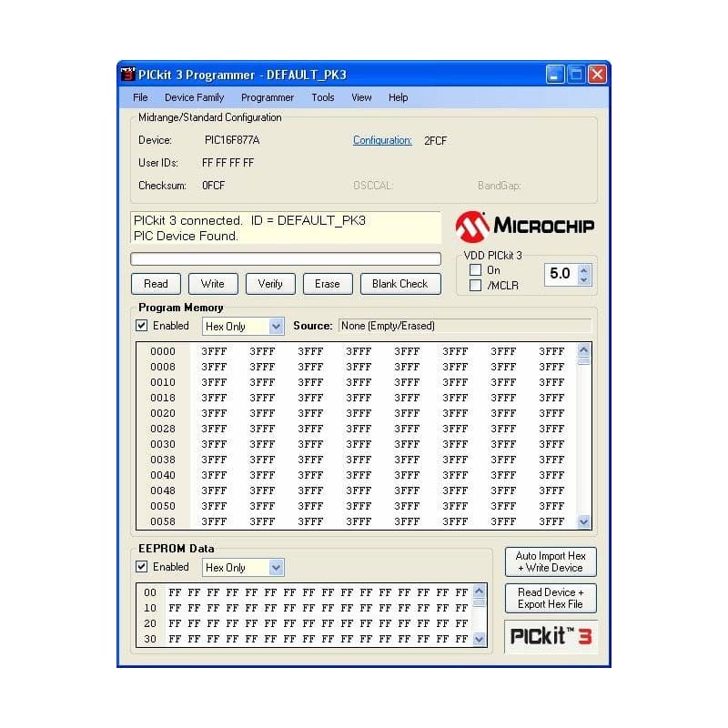Click the progress bar below status box
Viewport: 728px width, 728px height.
pos(286,258)
